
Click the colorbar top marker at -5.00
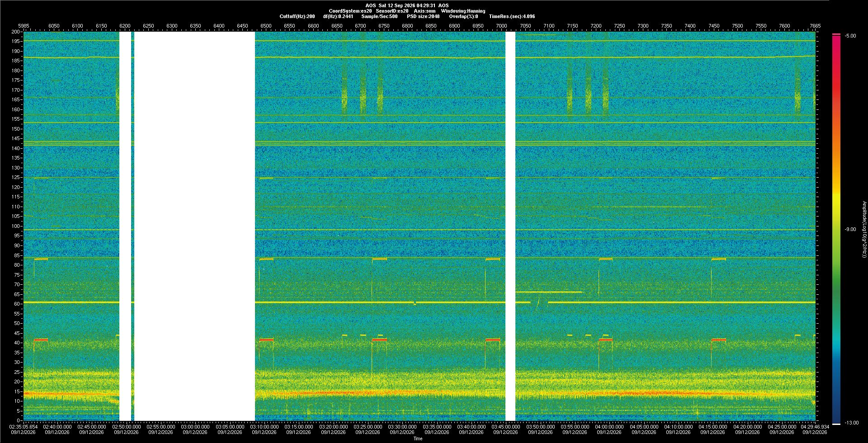(836, 34)
